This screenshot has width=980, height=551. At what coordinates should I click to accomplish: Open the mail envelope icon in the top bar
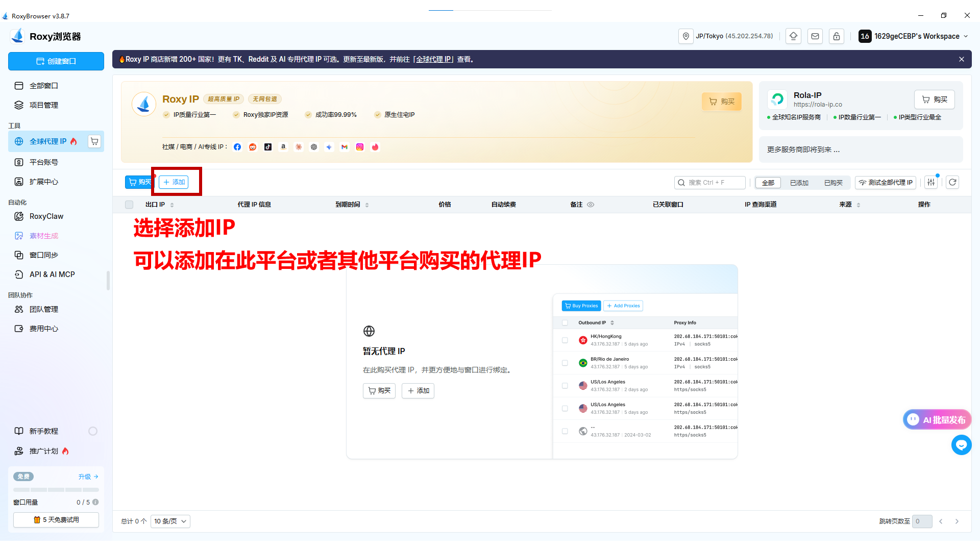pyautogui.click(x=815, y=36)
